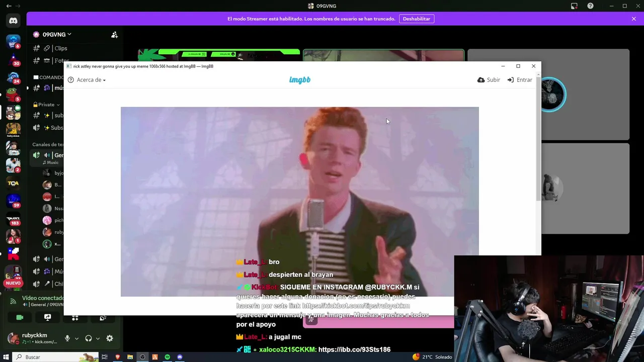Viewport: 644px width, 362px height.
Task: Collapse the Private category
Action: point(46,105)
